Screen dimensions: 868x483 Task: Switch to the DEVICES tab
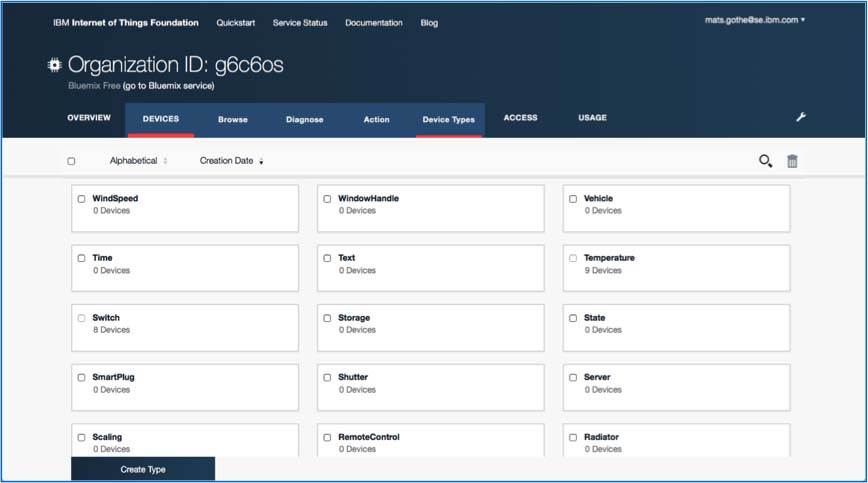click(161, 119)
